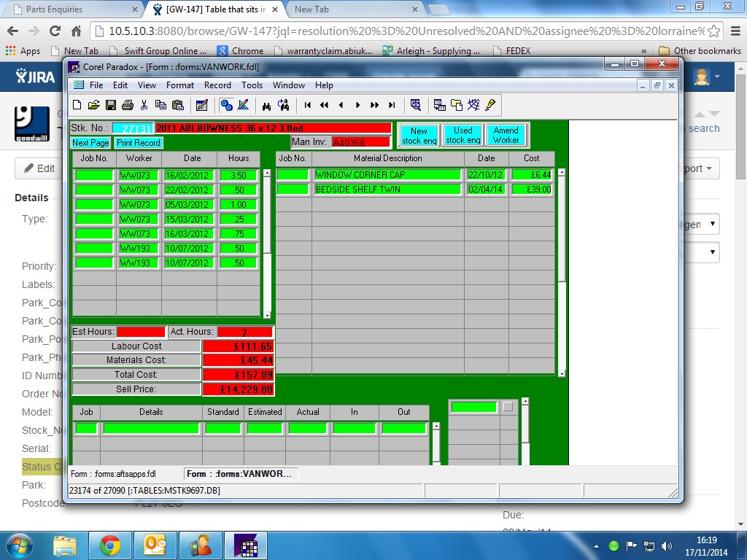The height and width of the screenshot is (560, 747).
Task: Switch to the New Tab browser tab
Action: tap(352, 9)
